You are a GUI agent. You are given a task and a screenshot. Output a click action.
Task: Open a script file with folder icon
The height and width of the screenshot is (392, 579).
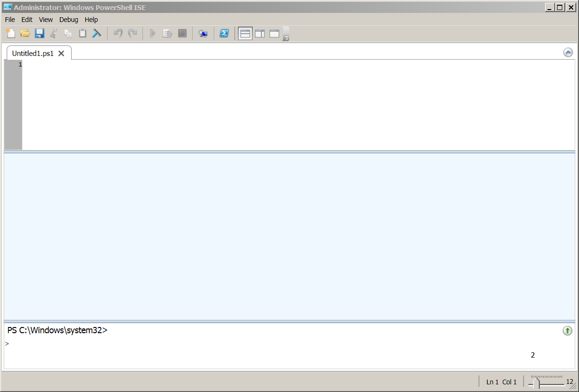tap(25, 33)
